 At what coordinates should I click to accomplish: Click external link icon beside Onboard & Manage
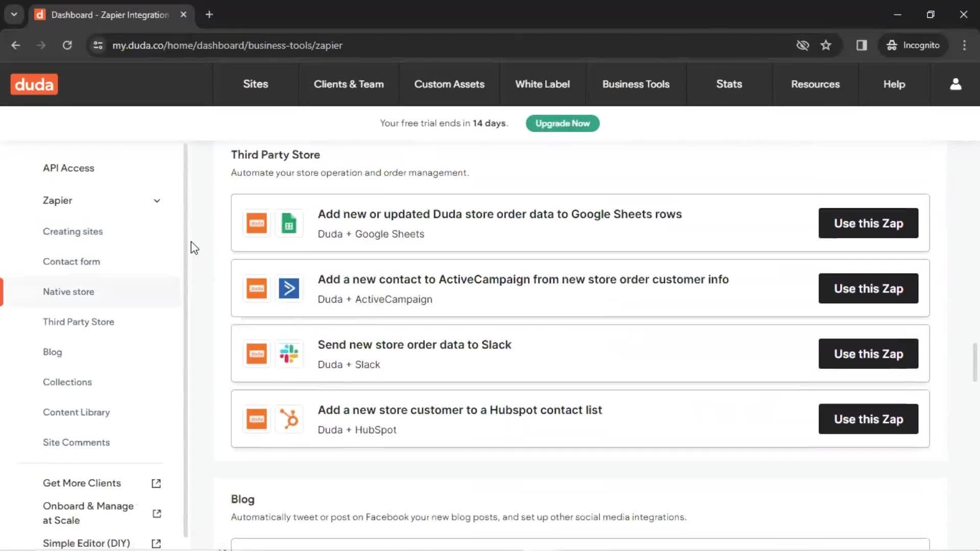pyautogui.click(x=157, y=513)
